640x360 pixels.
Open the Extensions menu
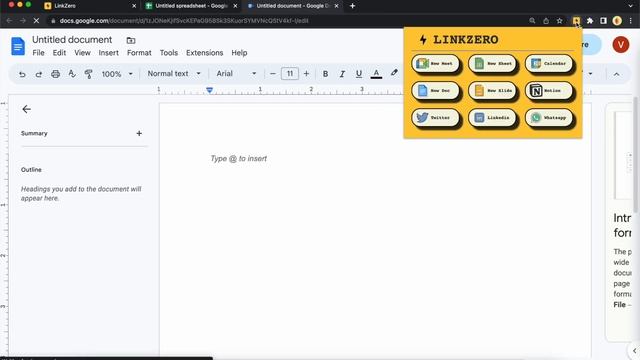(204, 53)
